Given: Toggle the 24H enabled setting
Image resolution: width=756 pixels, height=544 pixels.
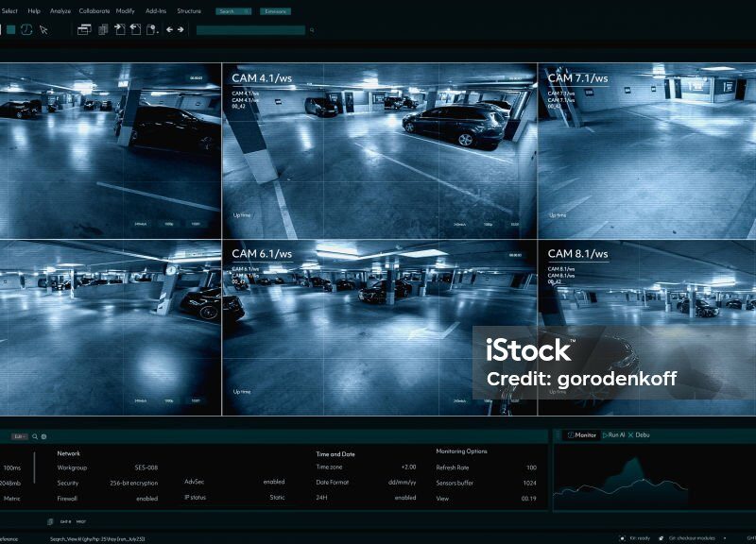Looking at the screenshot, I should click(404, 498).
